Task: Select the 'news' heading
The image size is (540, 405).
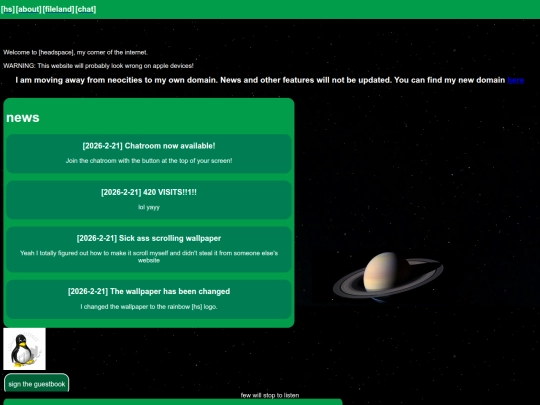Action: [x=23, y=117]
